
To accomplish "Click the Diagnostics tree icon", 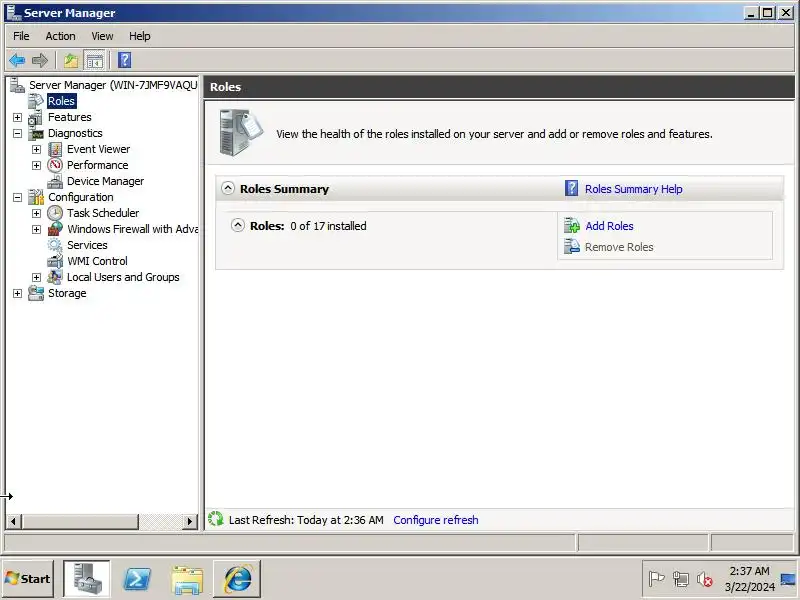I will tap(36, 133).
